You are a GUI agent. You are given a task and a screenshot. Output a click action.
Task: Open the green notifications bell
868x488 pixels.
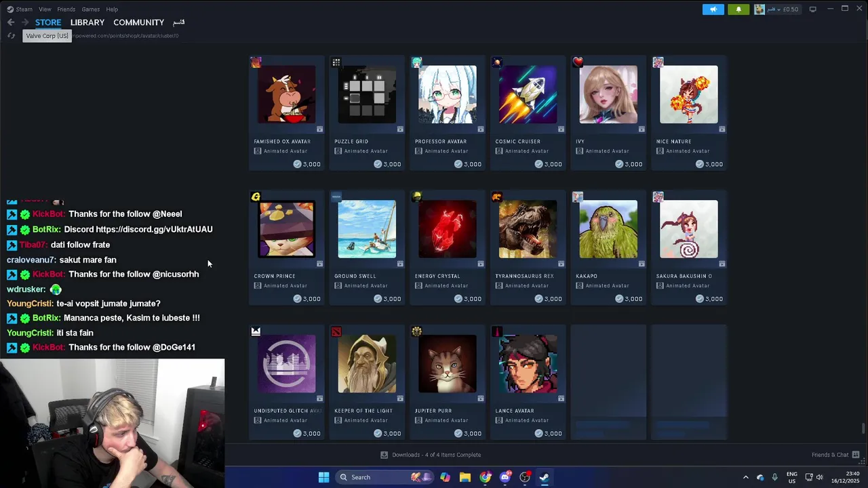pos(738,9)
